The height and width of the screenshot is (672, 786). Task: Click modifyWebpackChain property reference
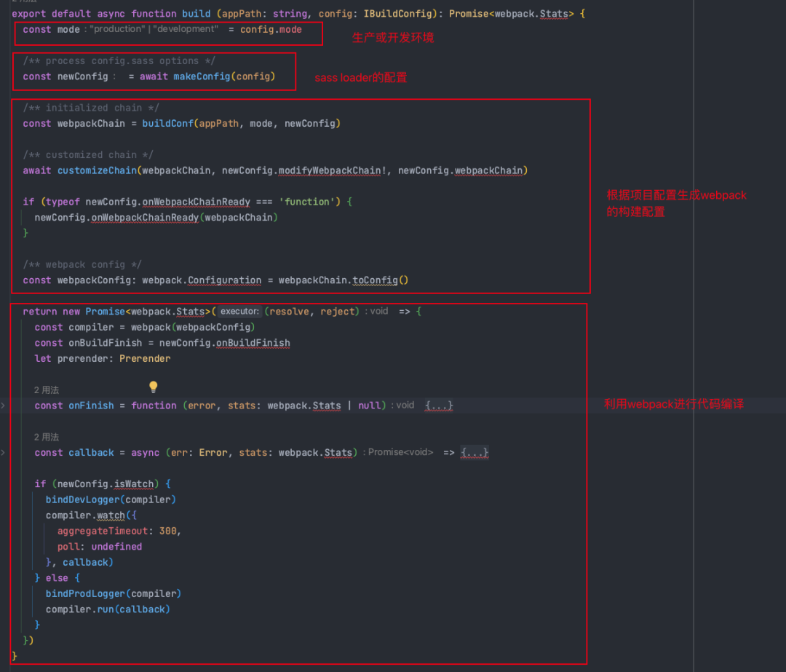(330, 170)
